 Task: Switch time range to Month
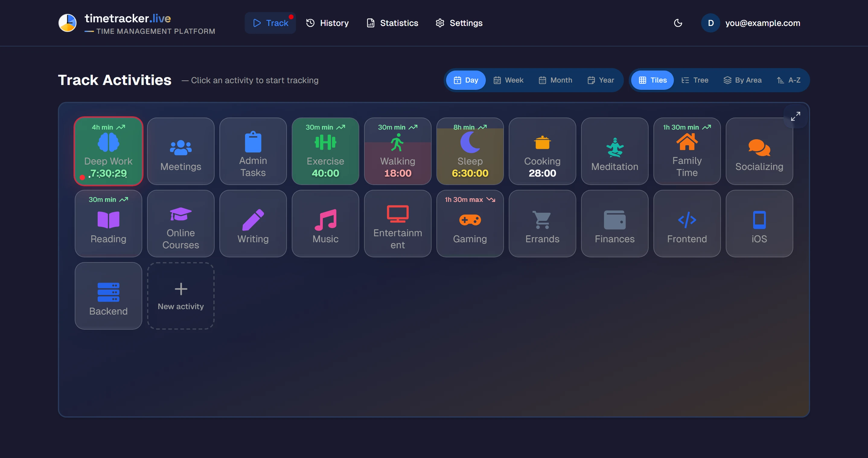click(x=555, y=80)
